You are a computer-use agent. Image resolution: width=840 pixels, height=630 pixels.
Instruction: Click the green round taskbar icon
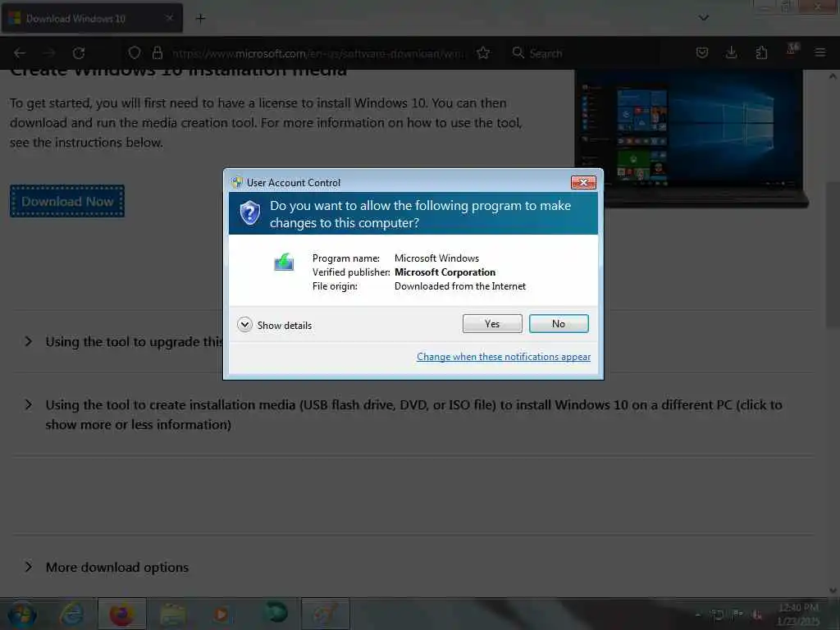click(x=276, y=612)
